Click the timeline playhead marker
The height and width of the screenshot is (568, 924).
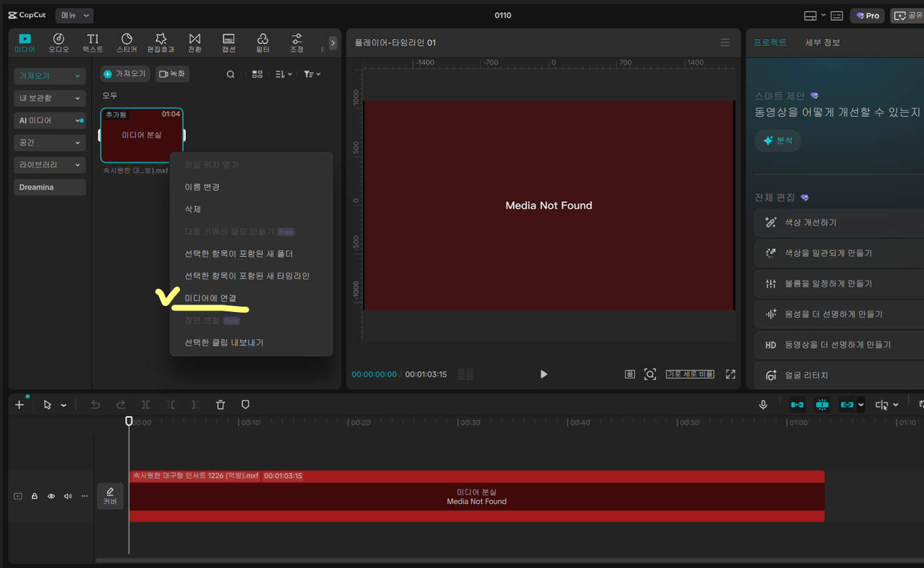(x=129, y=421)
